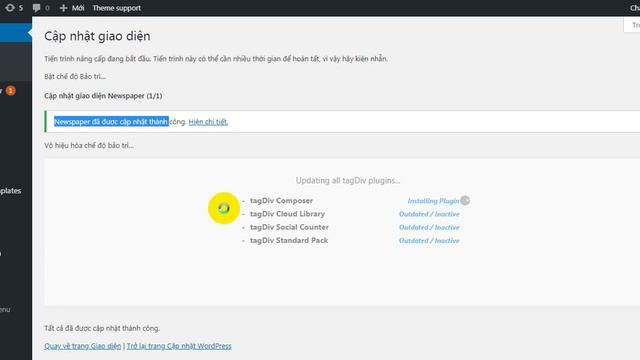640x360 pixels.
Task: Open Quay về trang Giao diện link
Action: pos(82,346)
